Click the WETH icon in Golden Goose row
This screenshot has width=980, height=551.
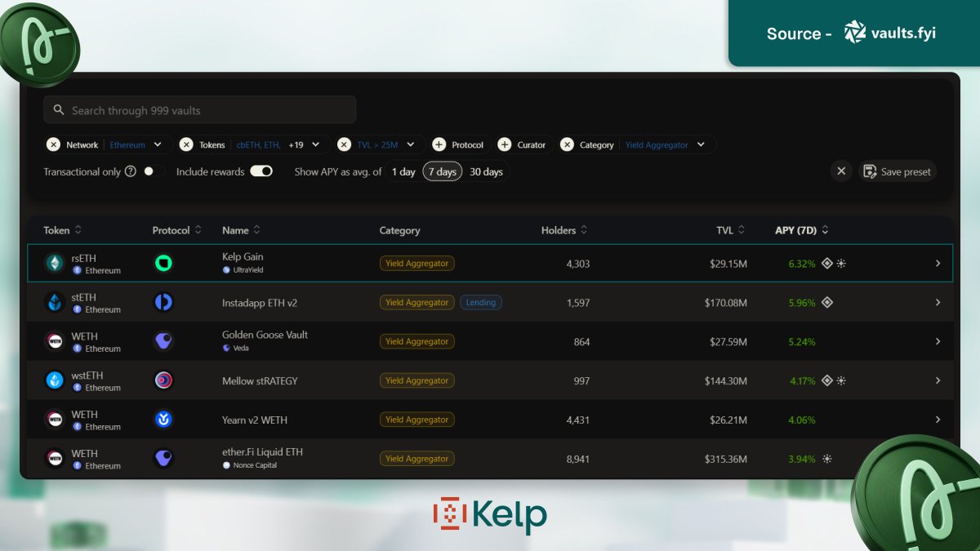(x=54, y=341)
